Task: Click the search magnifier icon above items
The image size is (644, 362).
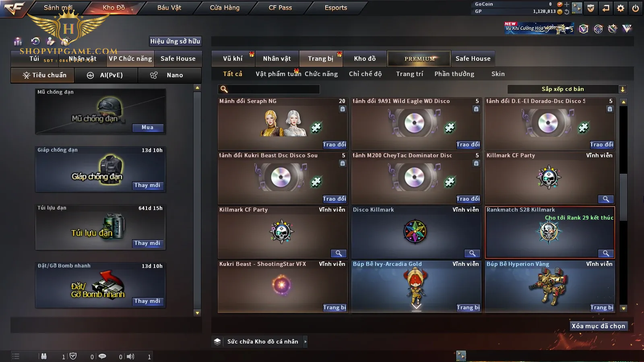Action: (224, 89)
